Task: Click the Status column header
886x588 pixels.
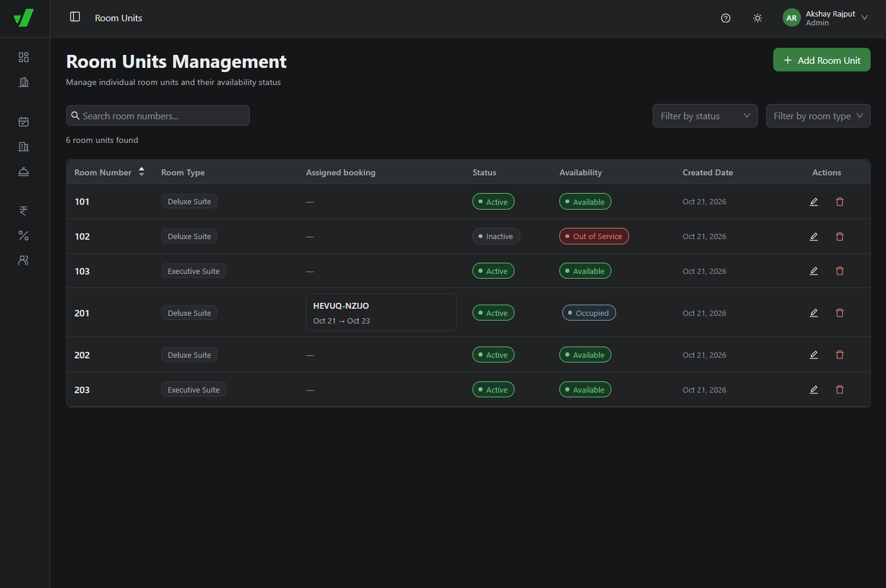Action: pos(484,172)
